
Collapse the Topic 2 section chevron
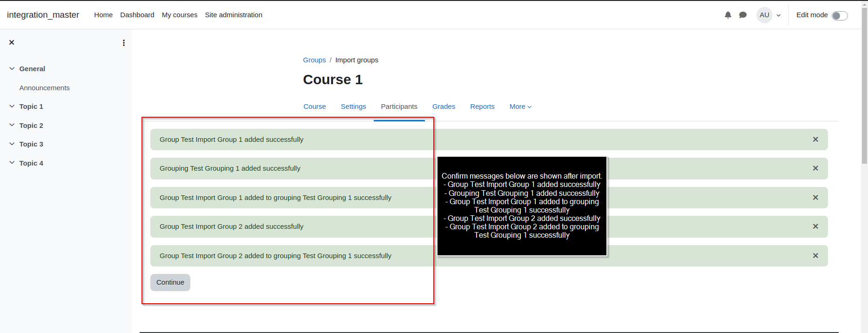pos(12,125)
